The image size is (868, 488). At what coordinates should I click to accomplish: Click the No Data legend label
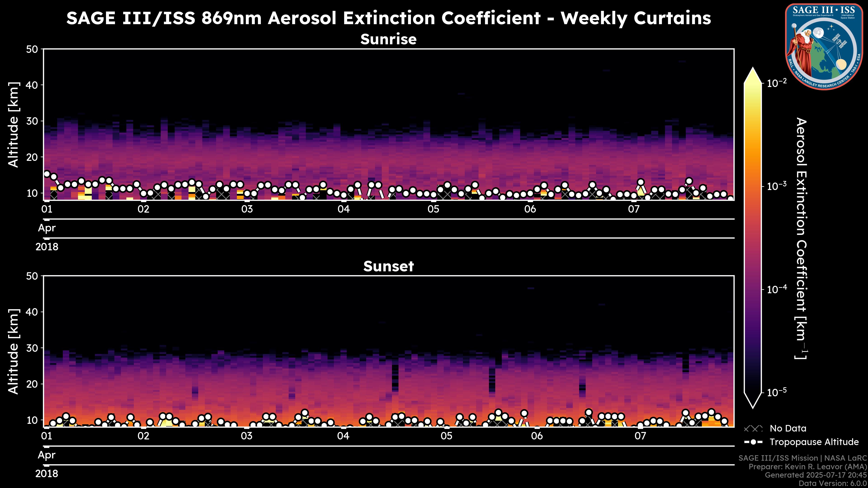point(788,429)
